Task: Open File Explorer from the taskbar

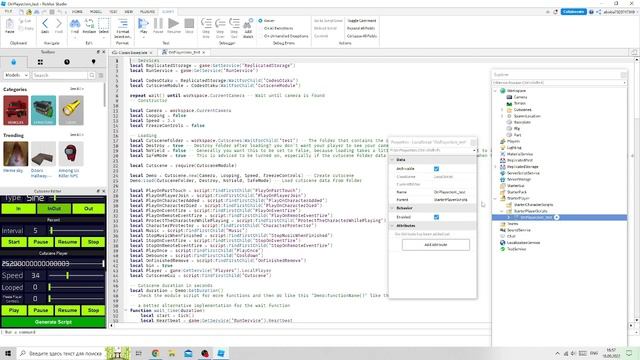Action: [172, 353]
